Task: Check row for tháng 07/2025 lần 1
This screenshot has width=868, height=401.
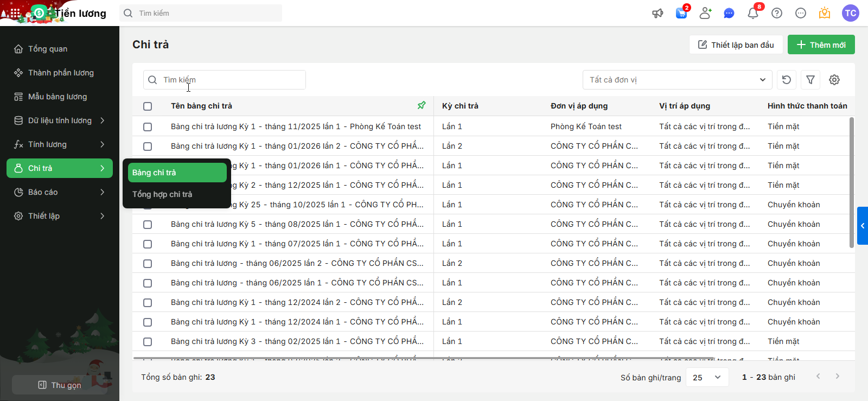Action: pyautogui.click(x=148, y=244)
